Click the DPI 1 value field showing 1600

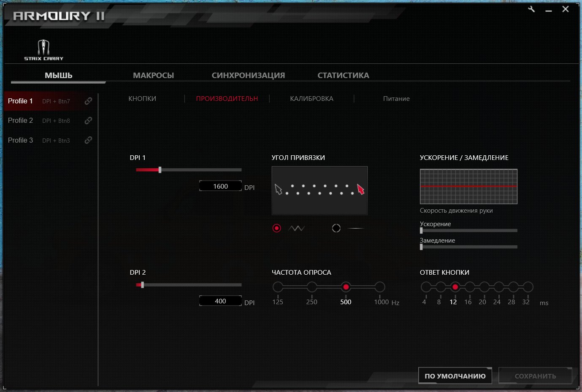pyautogui.click(x=220, y=186)
